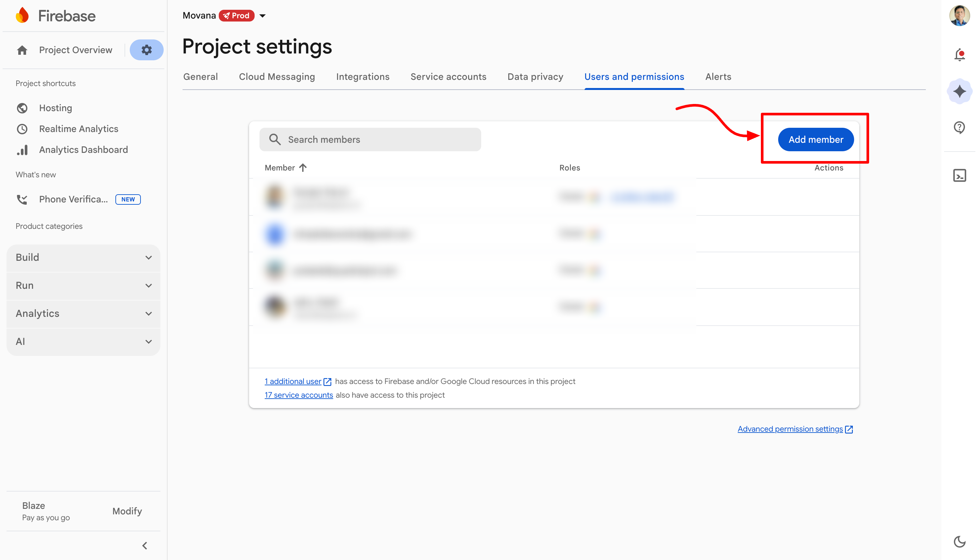Toggle dark mode moon icon

coord(959,541)
